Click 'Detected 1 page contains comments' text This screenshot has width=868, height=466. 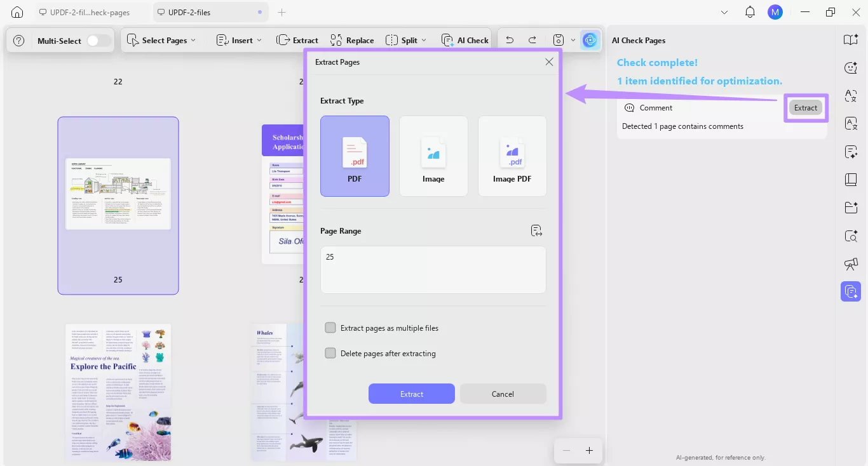(682, 126)
